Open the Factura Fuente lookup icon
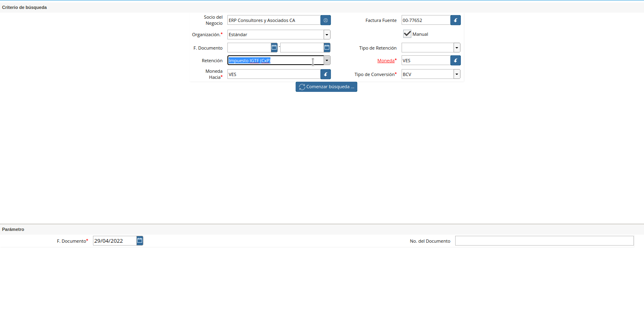644x311 pixels. pos(456,20)
